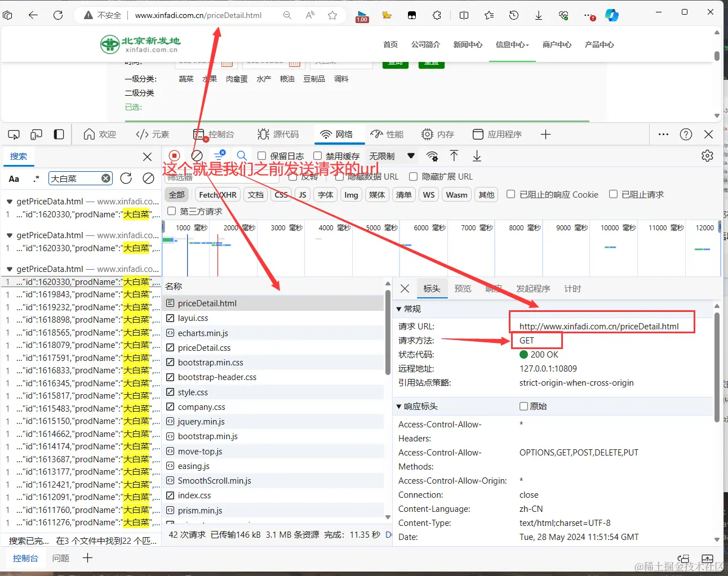Switch to the 性能 DevTools tab
The width and height of the screenshot is (728, 576).
coord(387,134)
